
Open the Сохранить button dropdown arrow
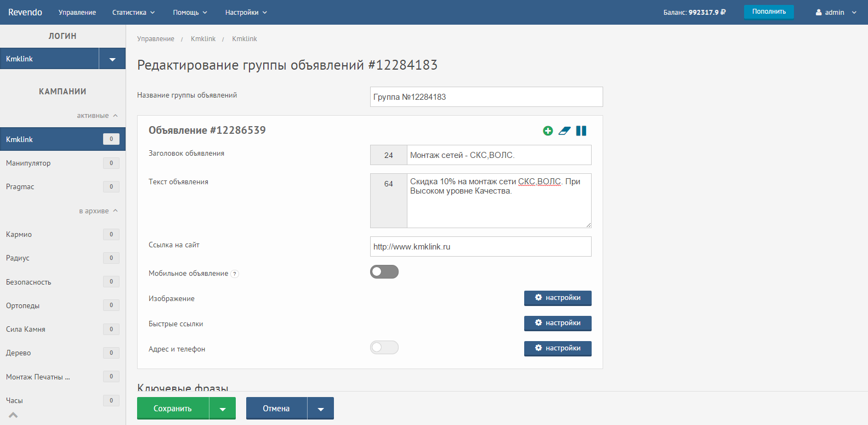click(223, 409)
